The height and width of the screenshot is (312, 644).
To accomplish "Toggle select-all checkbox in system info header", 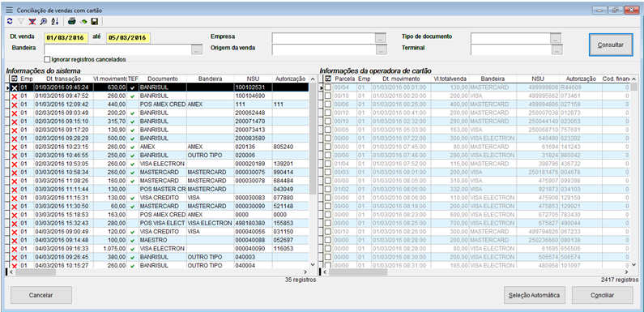I will [x=15, y=79].
